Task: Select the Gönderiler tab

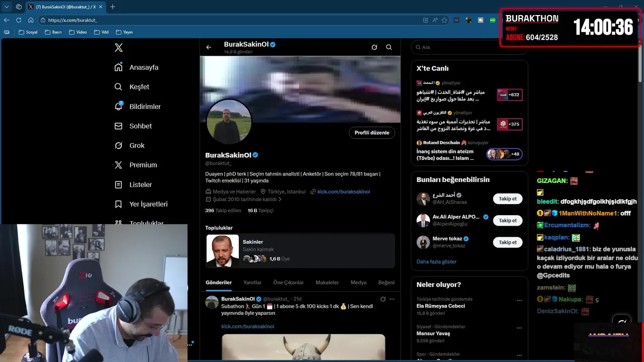Action: click(219, 283)
